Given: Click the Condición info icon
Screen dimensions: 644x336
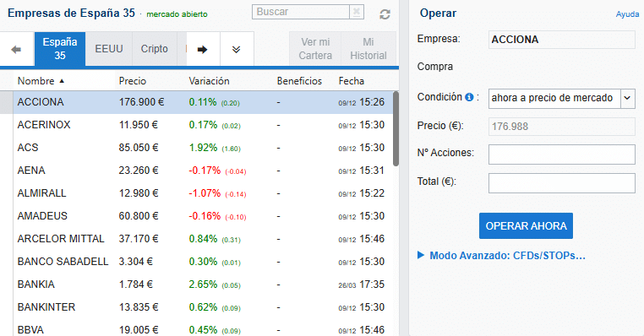Looking at the screenshot, I should coord(468,97).
